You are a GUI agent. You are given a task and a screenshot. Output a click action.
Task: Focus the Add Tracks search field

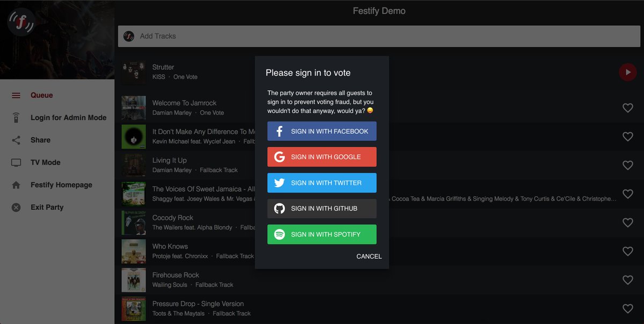379,36
